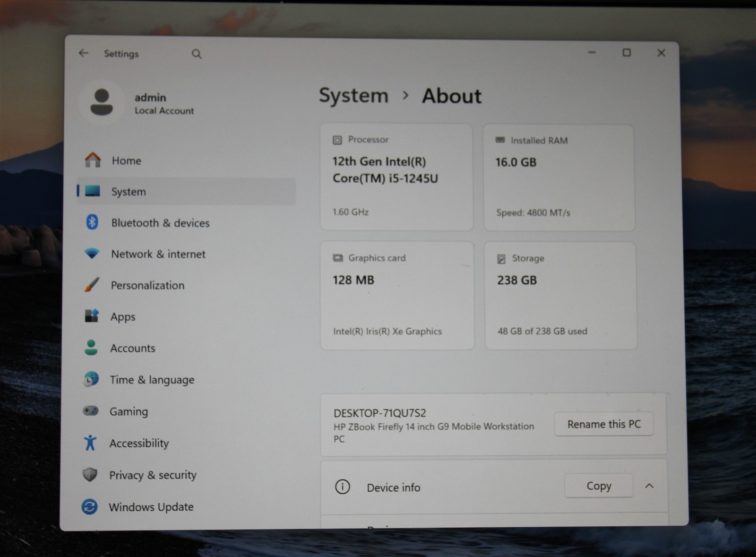Click the 'Device info' label
756x557 pixels.
click(x=394, y=487)
